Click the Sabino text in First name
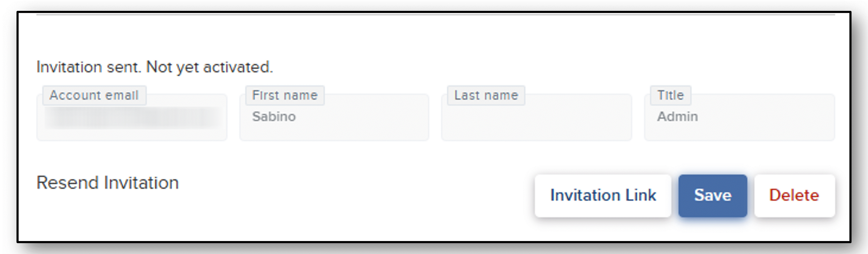The width and height of the screenshot is (868, 254). click(x=274, y=117)
